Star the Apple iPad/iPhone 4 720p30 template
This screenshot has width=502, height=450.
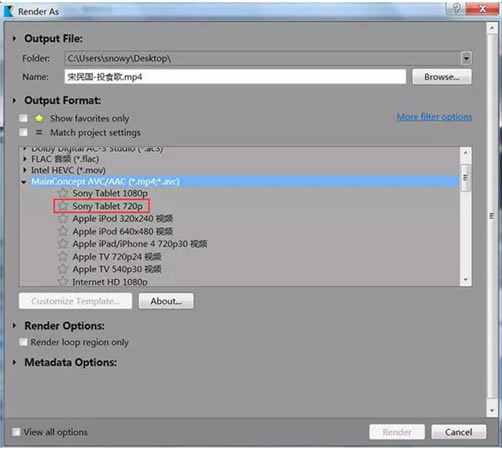tap(63, 244)
